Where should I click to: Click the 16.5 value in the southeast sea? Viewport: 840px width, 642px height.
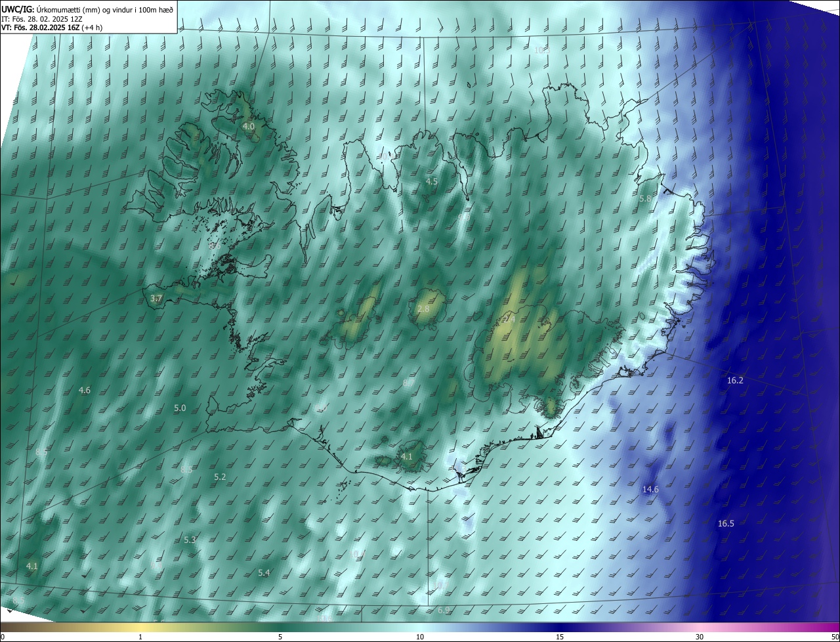(726, 523)
